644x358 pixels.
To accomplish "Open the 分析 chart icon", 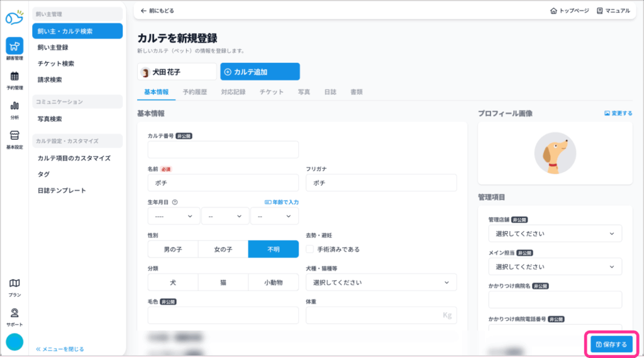I will tap(14, 107).
